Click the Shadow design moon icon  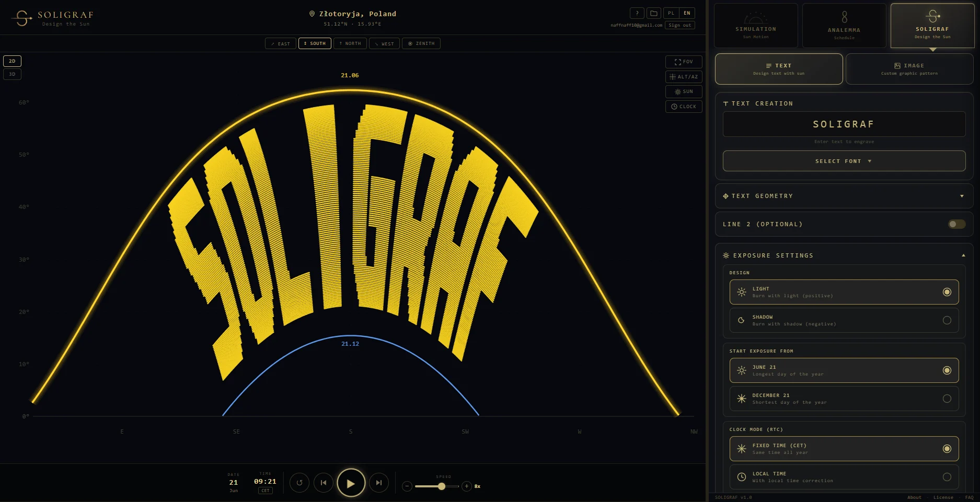(x=741, y=320)
